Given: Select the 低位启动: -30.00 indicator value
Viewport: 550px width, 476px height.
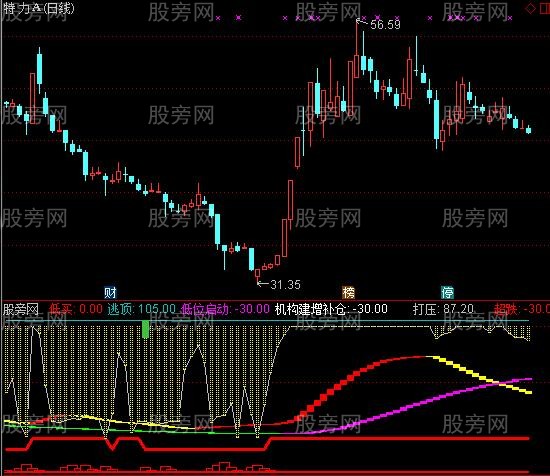Looking at the screenshot, I should click(x=225, y=309).
